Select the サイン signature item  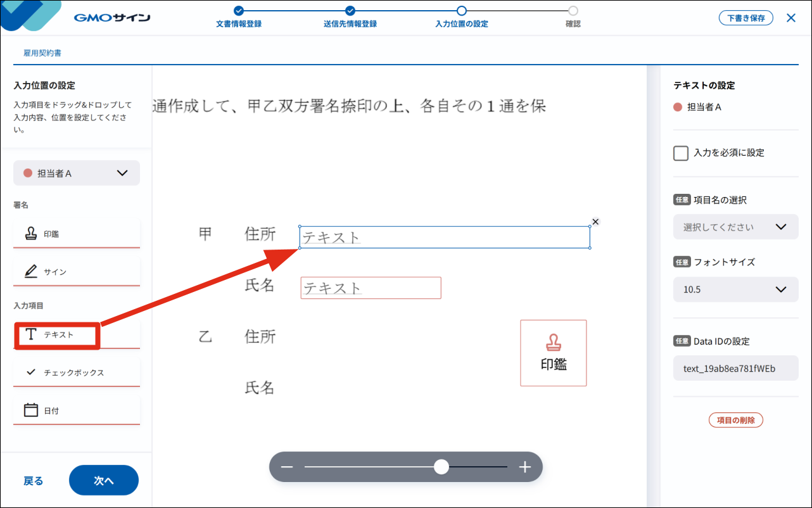point(76,272)
